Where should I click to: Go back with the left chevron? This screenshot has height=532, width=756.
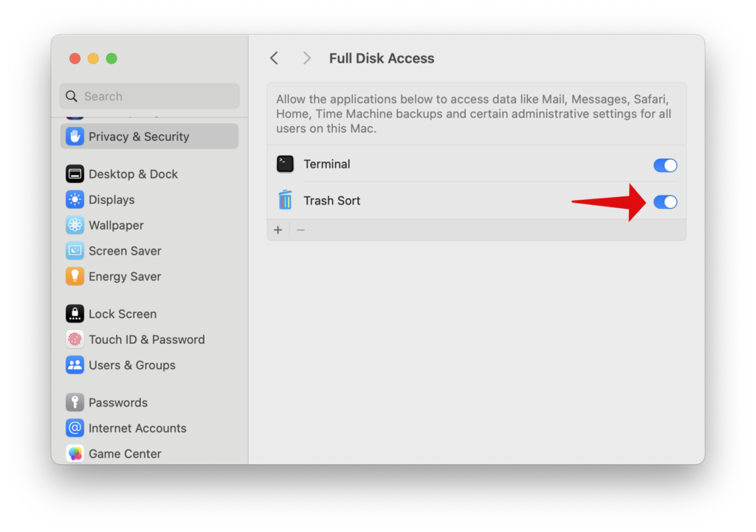(275, 58)
